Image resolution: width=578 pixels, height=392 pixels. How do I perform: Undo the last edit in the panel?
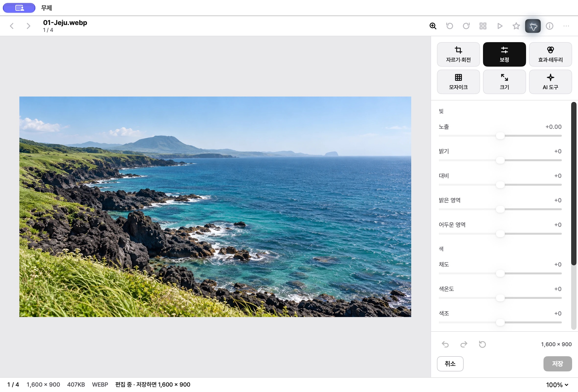tap(445, 344)
